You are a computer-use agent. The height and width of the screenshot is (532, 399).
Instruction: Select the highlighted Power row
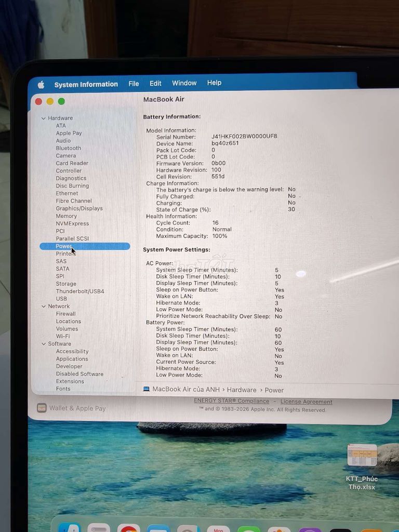[x=85, y=246]
